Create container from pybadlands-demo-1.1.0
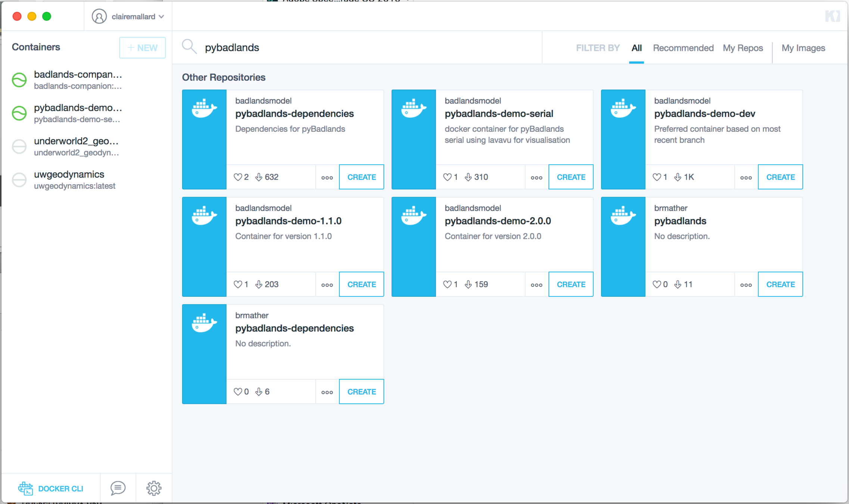849x504 pixels. 361,284
